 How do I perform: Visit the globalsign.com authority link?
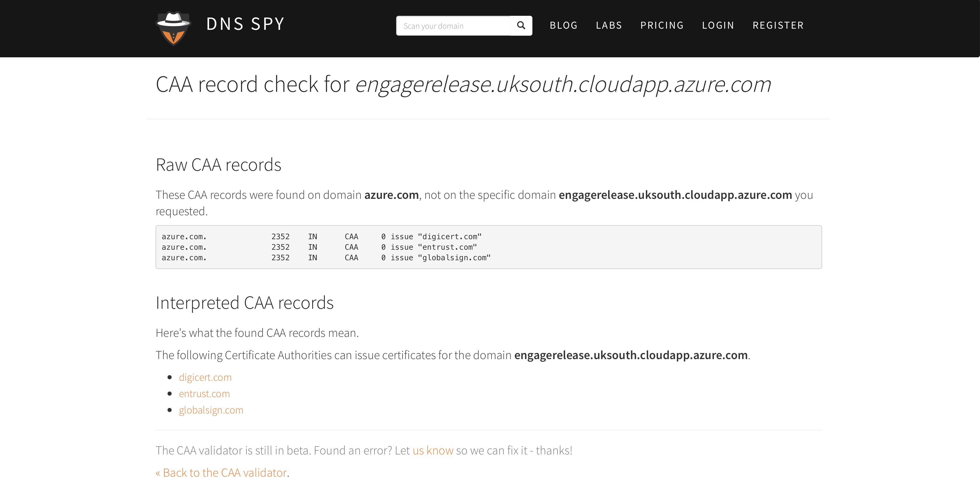point(211,410)
